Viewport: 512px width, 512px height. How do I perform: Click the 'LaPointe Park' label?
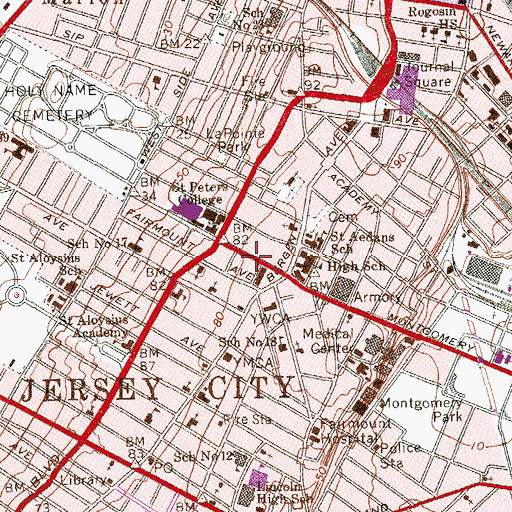235,140
